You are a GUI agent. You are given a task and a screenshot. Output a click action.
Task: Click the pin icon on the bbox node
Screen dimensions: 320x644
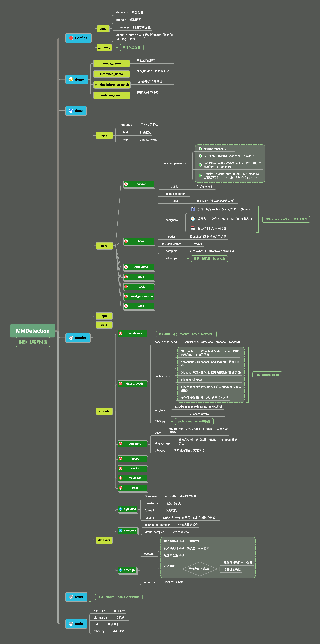coord(126,241)
